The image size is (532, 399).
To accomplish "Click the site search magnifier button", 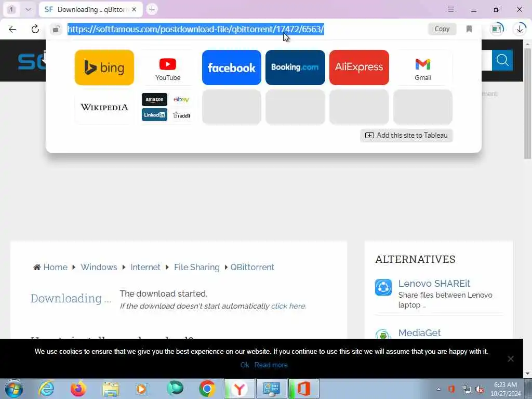I will click(x=502, y=60).
